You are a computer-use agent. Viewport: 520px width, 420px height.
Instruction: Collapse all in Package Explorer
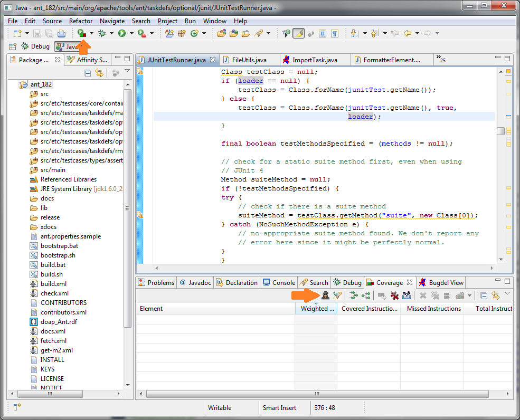click(x=88, y=73)
